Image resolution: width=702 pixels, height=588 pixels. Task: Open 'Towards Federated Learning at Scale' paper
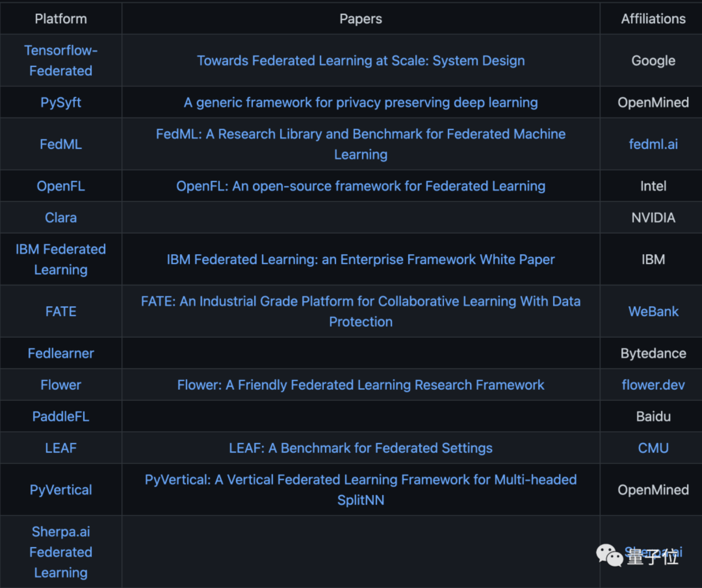361,61
